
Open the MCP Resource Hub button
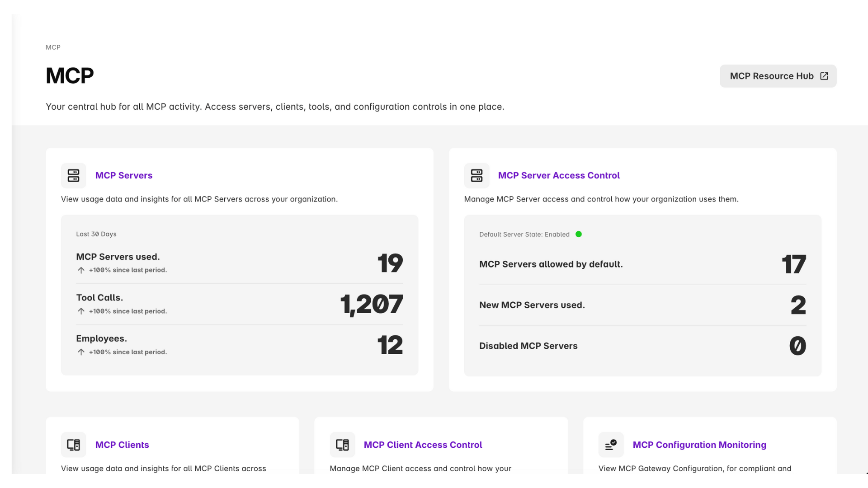click(x=771, y=76)
